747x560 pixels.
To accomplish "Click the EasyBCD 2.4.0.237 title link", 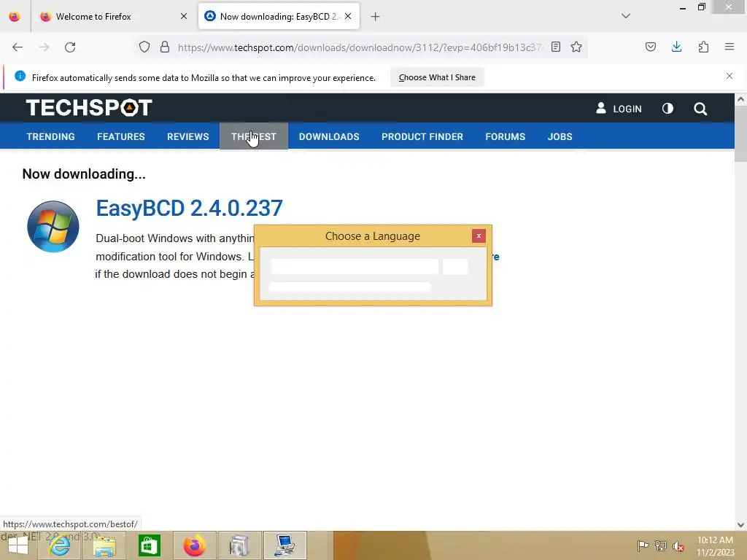I will [189, 208].
